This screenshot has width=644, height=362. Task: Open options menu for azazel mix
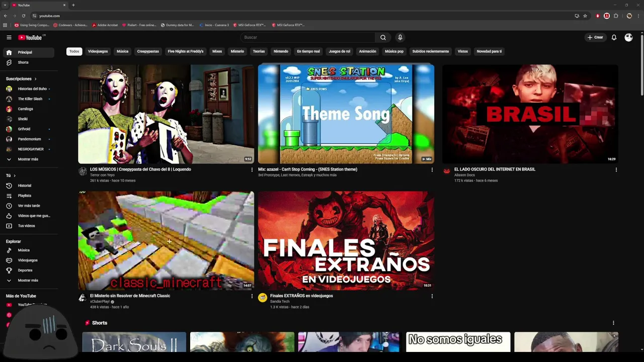tap(432, 170)
